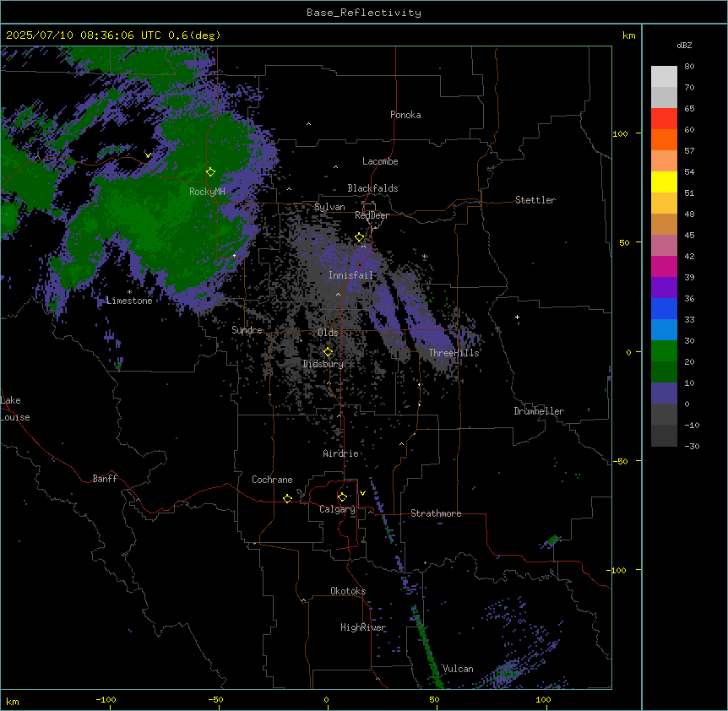Click the Base_Reflectivity title

pos(363,13)
